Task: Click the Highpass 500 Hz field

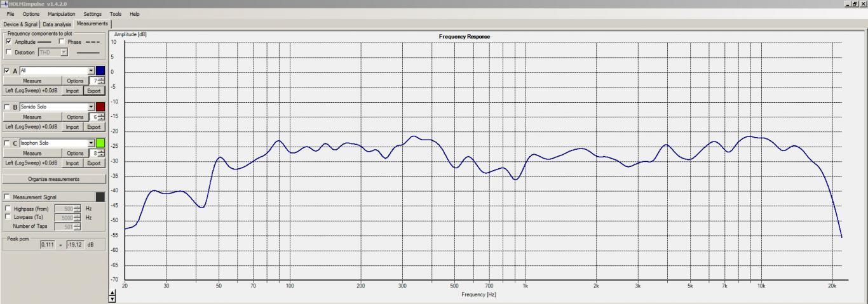Action: pyautogui.click(x=68, y=208)
